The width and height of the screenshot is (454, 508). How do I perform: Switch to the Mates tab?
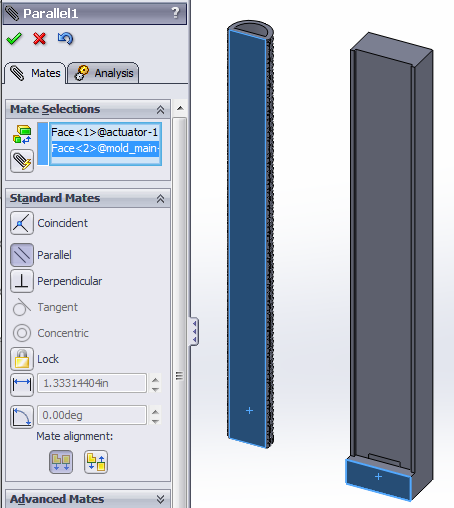tap(35, 73)
